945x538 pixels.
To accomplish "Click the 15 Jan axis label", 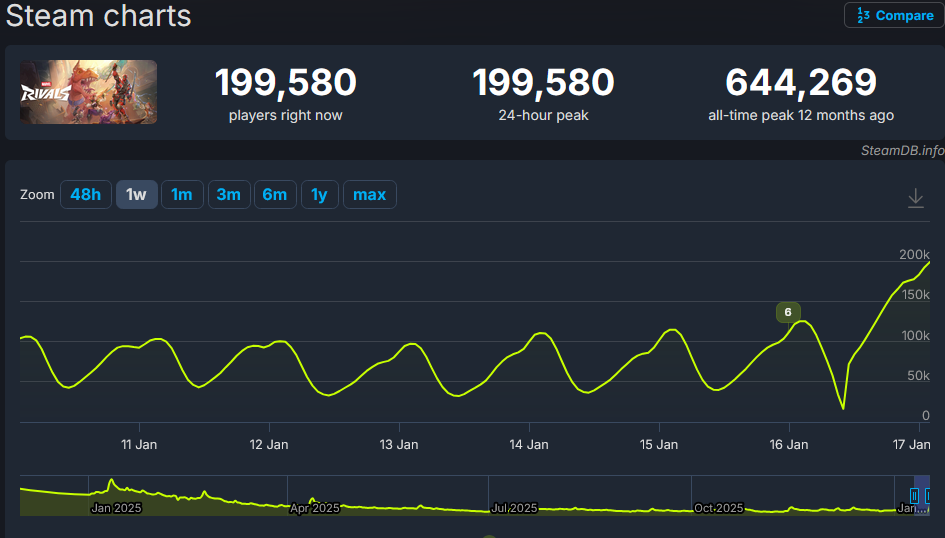I will pyautogui.click(x=659, y=445).
